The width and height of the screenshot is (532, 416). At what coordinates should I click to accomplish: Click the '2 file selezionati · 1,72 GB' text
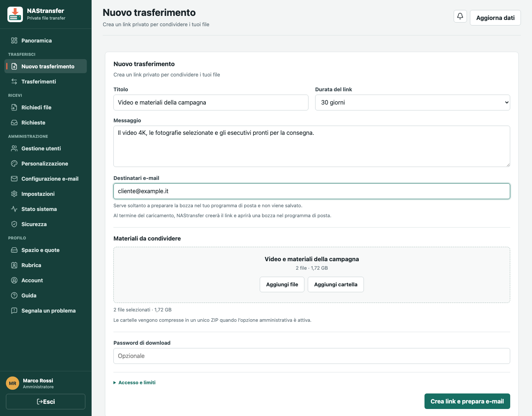point(143,310)
